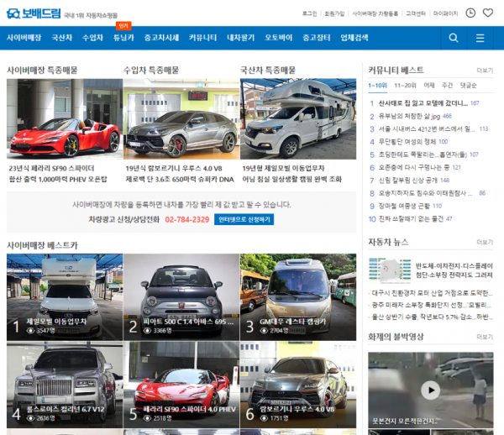This screenshot has height=435, width=504.
Task: Expand 자동차 뉴스 with 더보기
Action: (485, 243)
